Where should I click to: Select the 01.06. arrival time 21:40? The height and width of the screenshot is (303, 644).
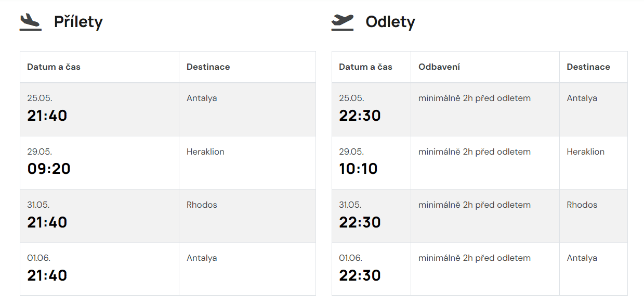[47, 275]
